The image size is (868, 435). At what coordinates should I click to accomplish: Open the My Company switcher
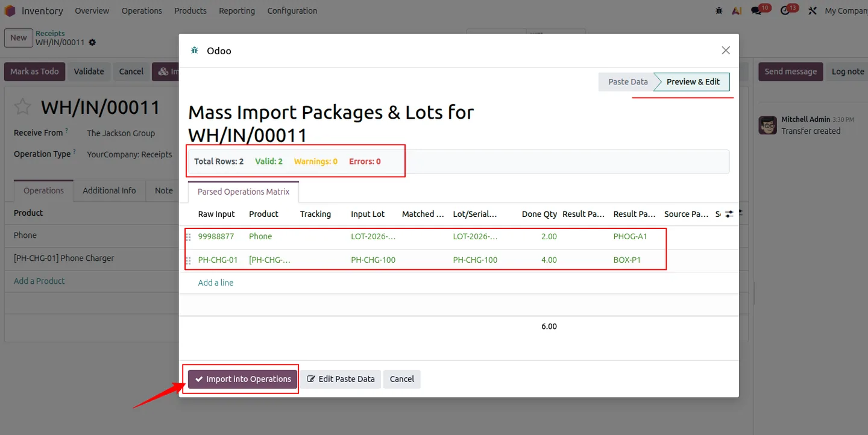click(x=846, y=11)
